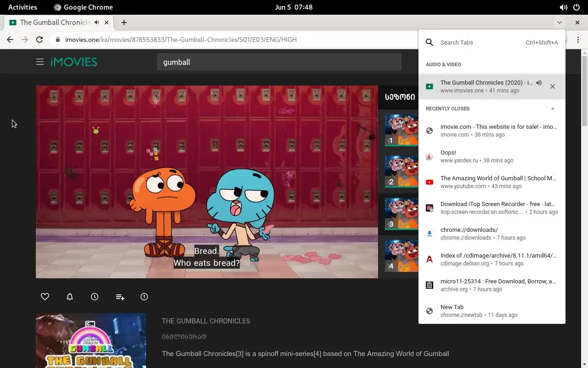Reopen Index of /cdimage/archive Debian tab
The width and height of the screenshot is (588, 368).
(x=492, y=259)
